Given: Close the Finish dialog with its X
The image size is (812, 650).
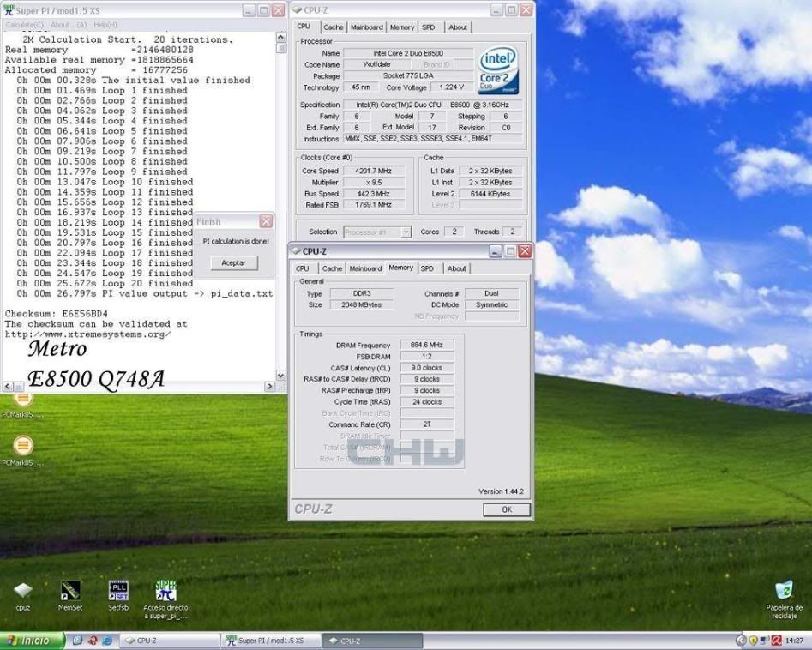Looking at the screenshot, I should coord(266,222).
